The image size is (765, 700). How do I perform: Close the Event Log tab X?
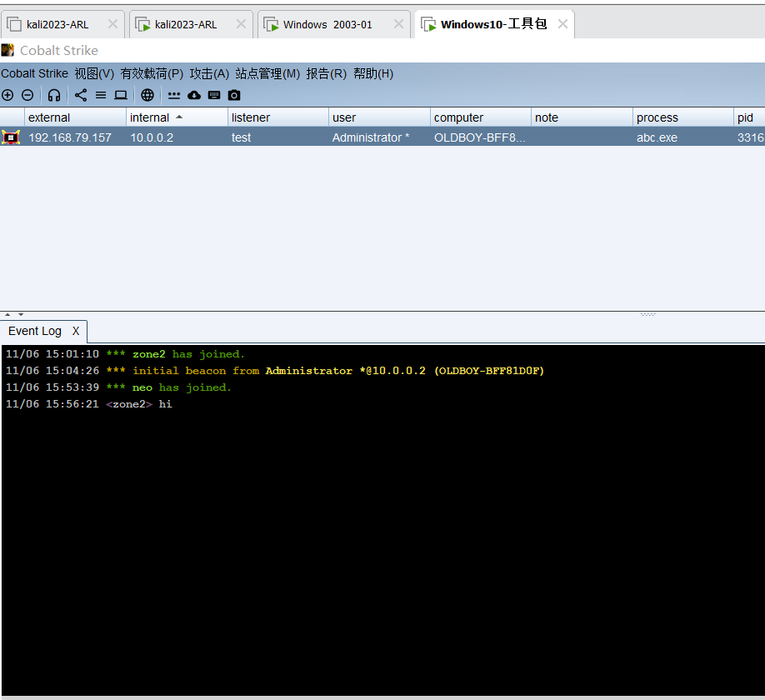point(76,331)
